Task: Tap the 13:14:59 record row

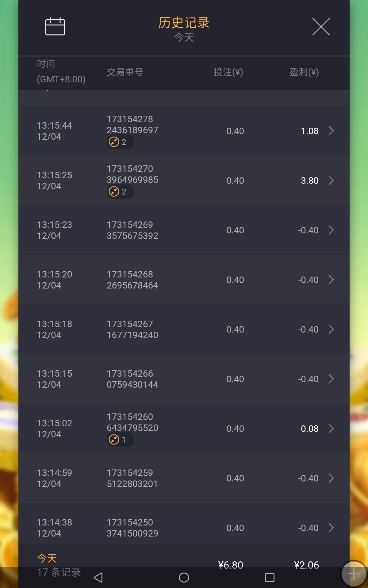Action: tap(184, 478)
